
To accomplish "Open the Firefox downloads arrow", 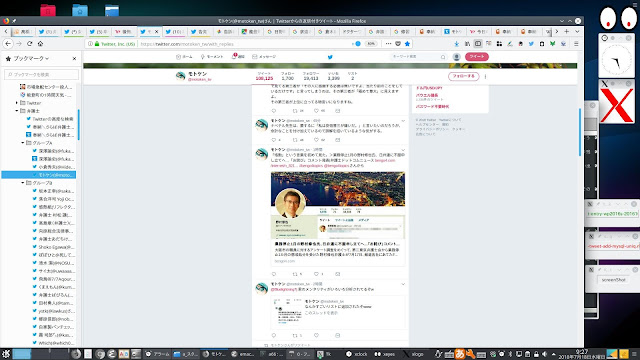I will (456, 44).
